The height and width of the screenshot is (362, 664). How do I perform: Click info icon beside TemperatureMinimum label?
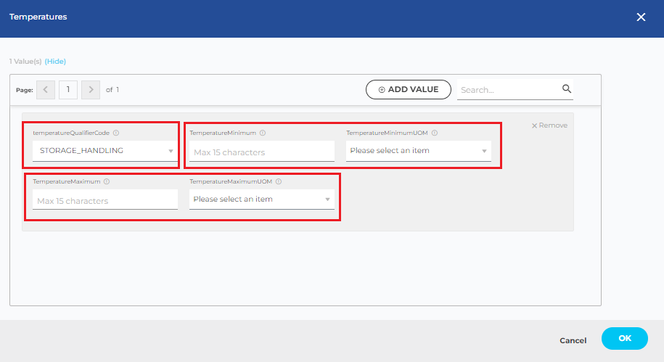[x=263, y=133]
